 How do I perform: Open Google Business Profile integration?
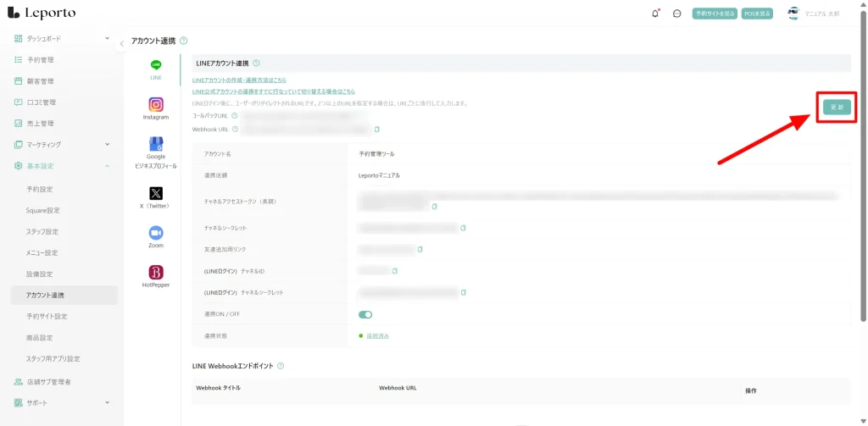pyautogui.click(x=156, y=144)
